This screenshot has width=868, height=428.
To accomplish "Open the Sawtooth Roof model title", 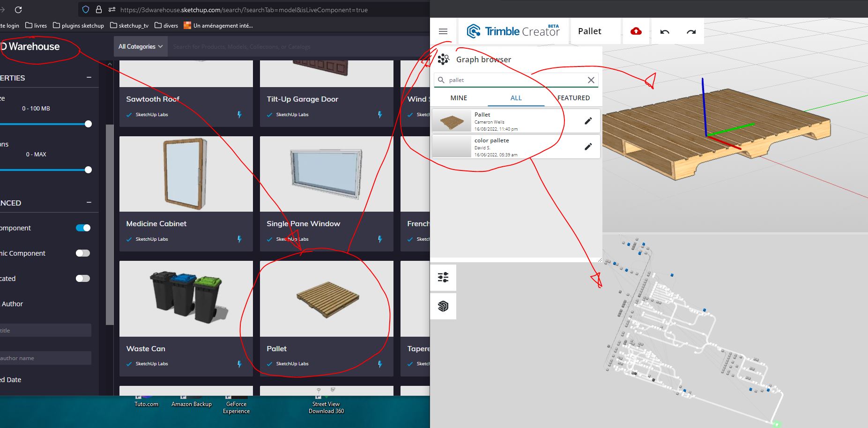I will [x=153, y=99].
